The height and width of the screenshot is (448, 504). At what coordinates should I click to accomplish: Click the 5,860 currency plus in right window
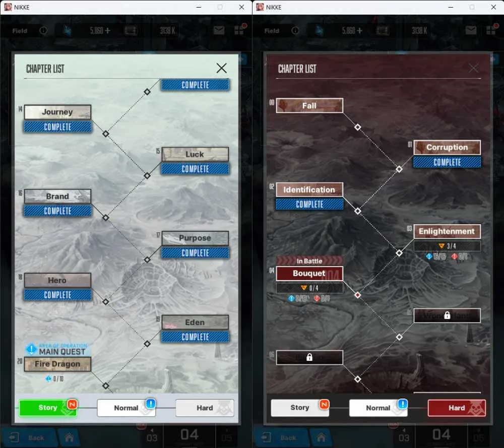[x=360, y=31]
